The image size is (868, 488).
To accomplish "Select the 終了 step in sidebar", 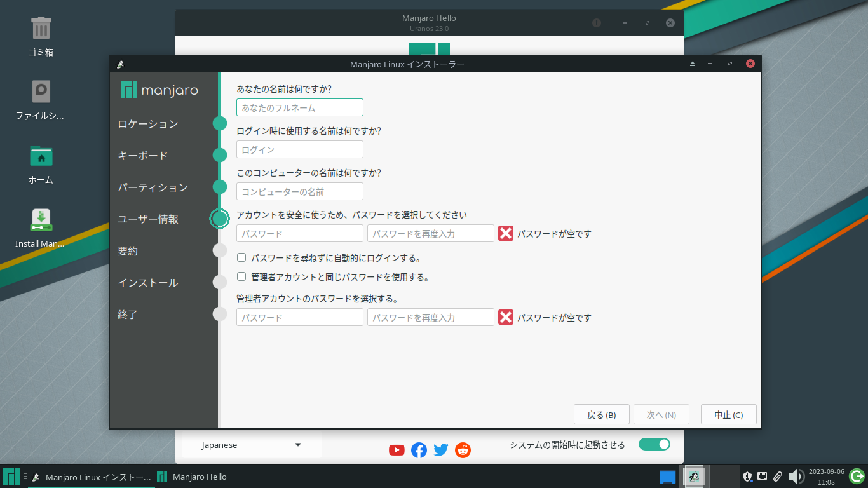I will pos(128,315).
